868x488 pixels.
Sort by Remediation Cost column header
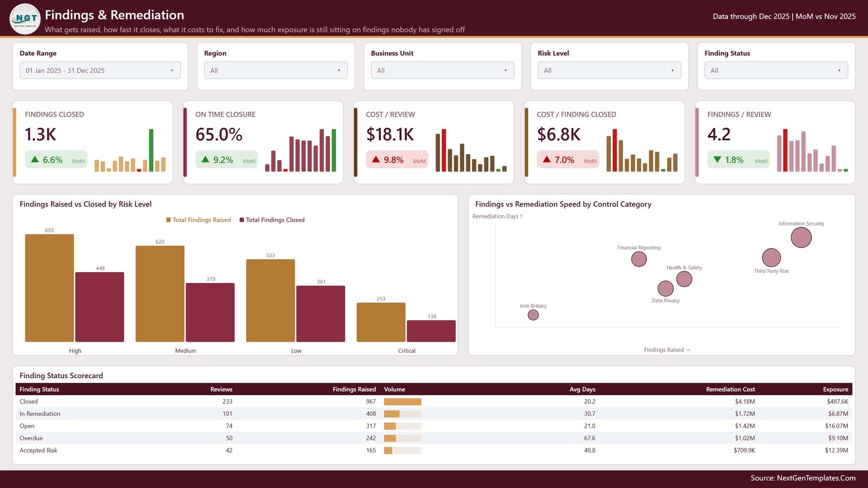pyautogui.click(x=730, y=389)
